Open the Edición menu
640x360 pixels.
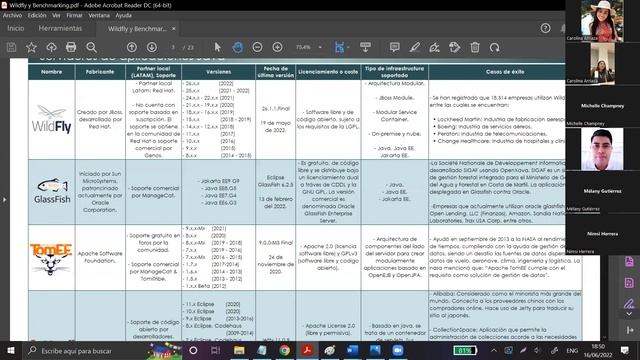[37, 16]
